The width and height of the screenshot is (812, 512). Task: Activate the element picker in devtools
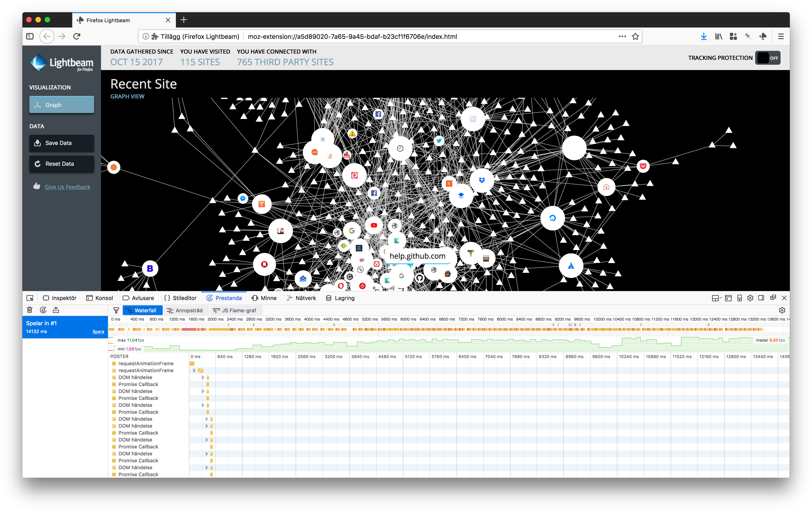(30, 298)
